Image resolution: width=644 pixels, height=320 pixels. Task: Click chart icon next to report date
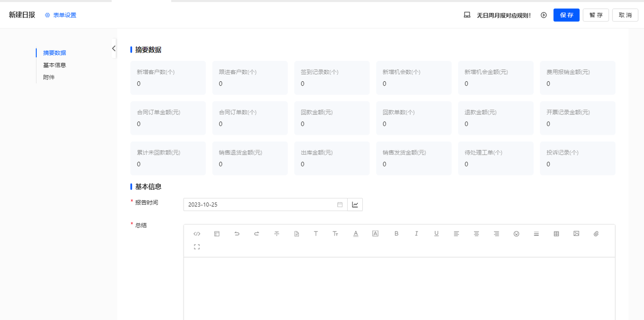(355, 204)
